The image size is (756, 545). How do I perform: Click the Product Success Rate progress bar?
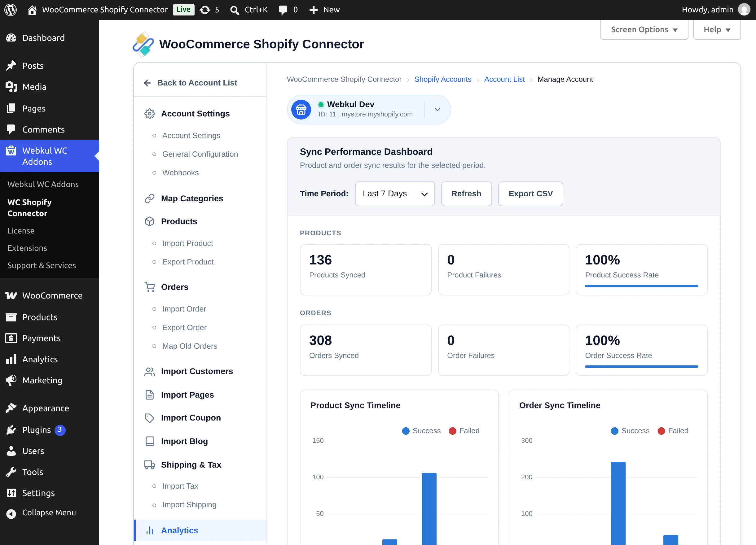click(x=641, y=286)
